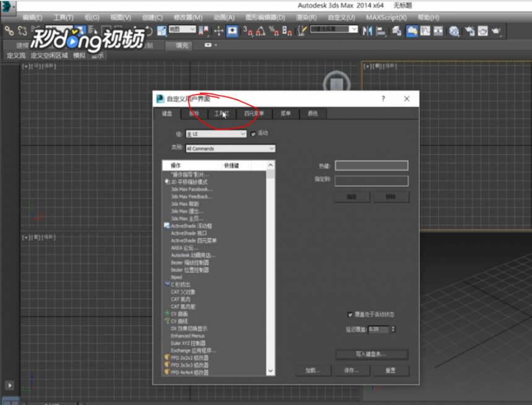Switch to the Quads (四元菜单) tab
532x405 pixels.
[254, 114]
